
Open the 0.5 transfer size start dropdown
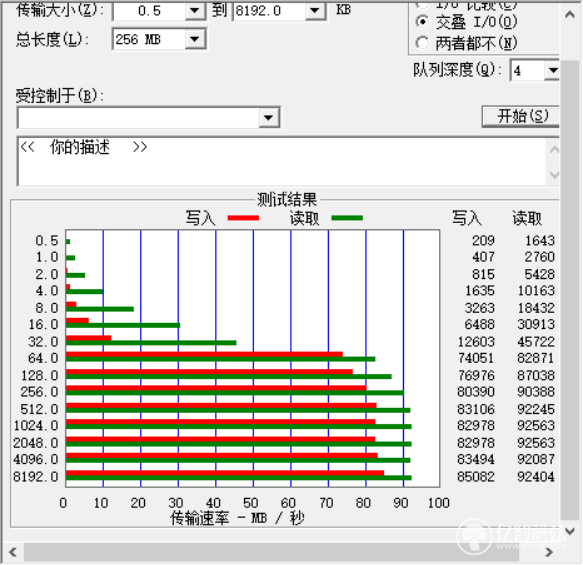tap(195, 11)
